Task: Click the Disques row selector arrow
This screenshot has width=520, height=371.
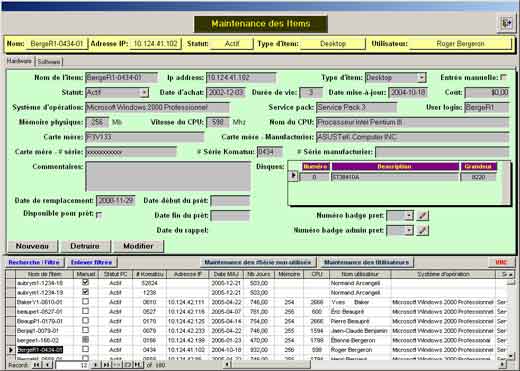Action: 293,175
